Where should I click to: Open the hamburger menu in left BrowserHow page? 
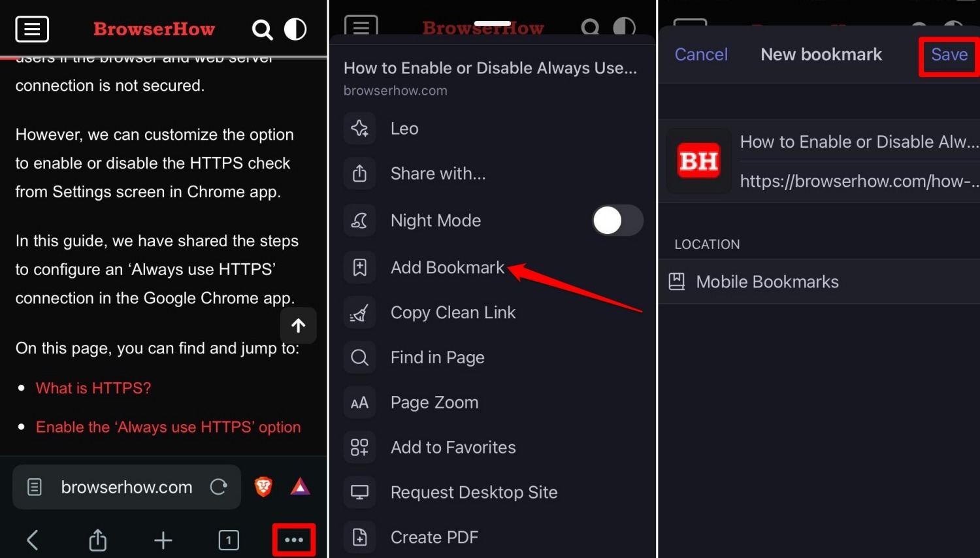point(32,29)
